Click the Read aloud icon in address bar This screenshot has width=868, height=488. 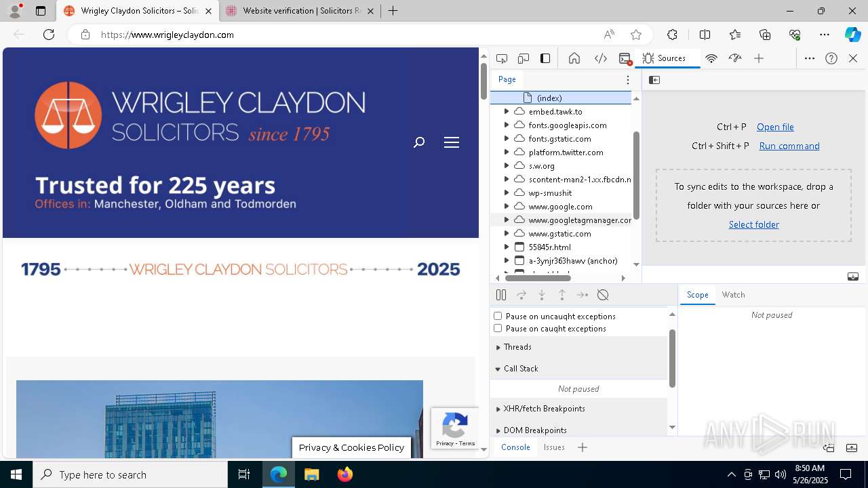click(609, 35)
